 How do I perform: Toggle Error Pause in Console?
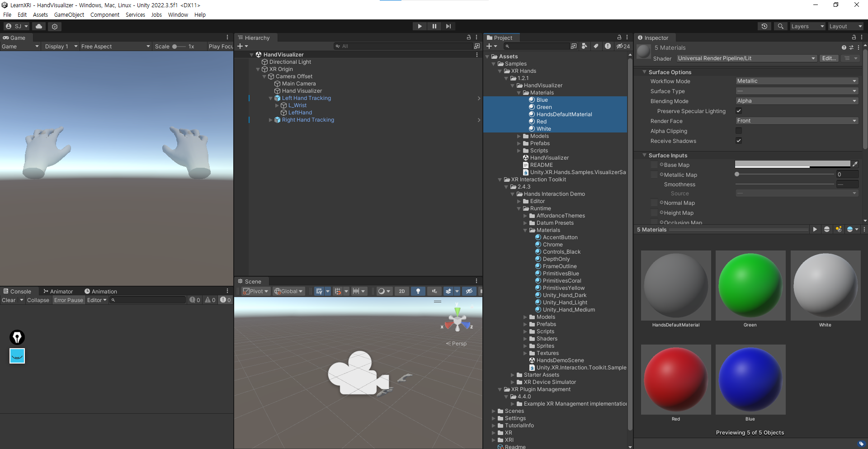69,300
